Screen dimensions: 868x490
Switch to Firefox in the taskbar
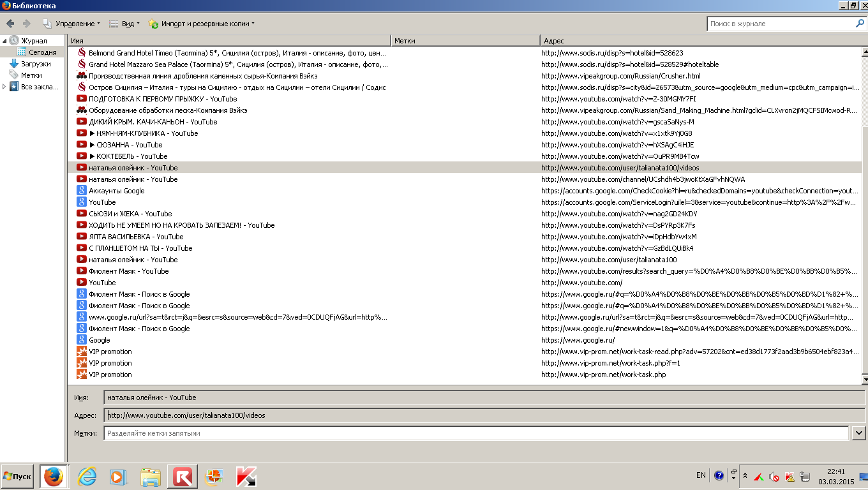pos(54,477)
